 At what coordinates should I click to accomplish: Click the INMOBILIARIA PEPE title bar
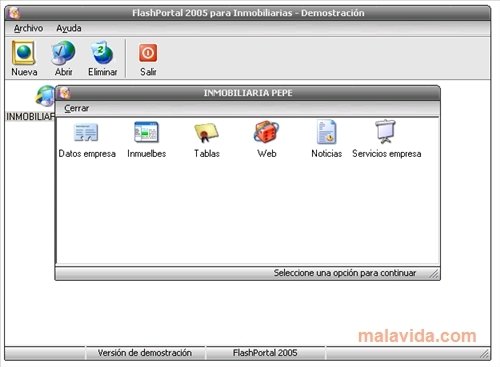(248, 93)
